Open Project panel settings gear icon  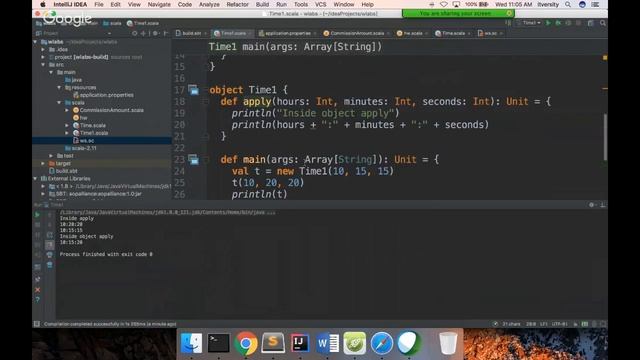point(156,33)
